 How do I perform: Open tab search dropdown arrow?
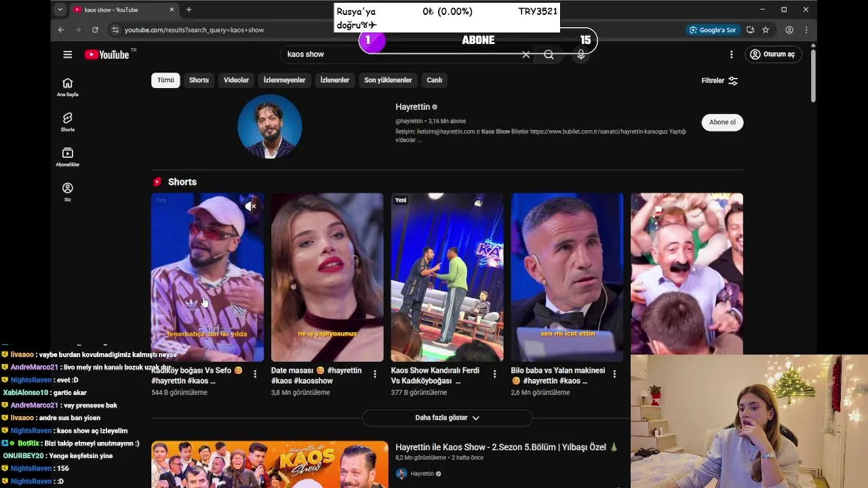(60, 9)
